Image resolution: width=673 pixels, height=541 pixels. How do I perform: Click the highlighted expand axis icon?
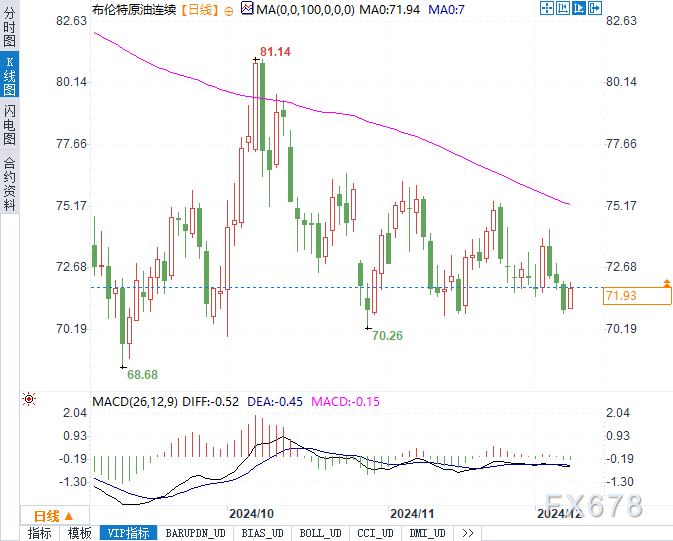pyautogui.click(x=579, y=8)
